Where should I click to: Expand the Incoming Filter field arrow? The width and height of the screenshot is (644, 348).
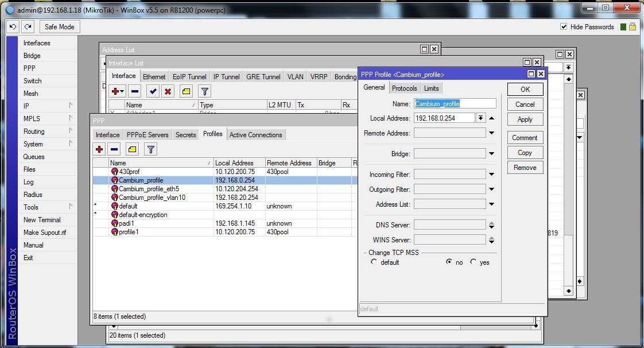(492, 174)
